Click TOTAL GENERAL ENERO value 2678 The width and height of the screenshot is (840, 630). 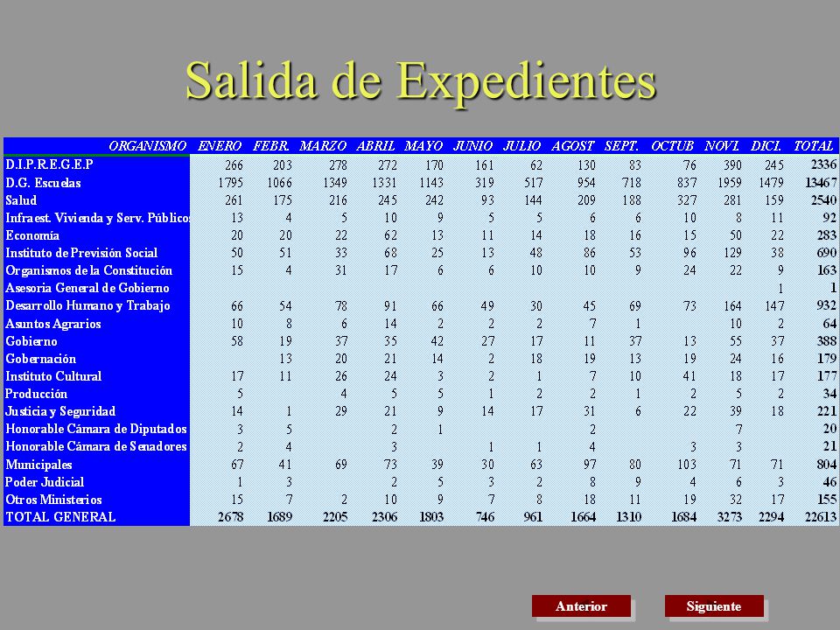[230, 517]
